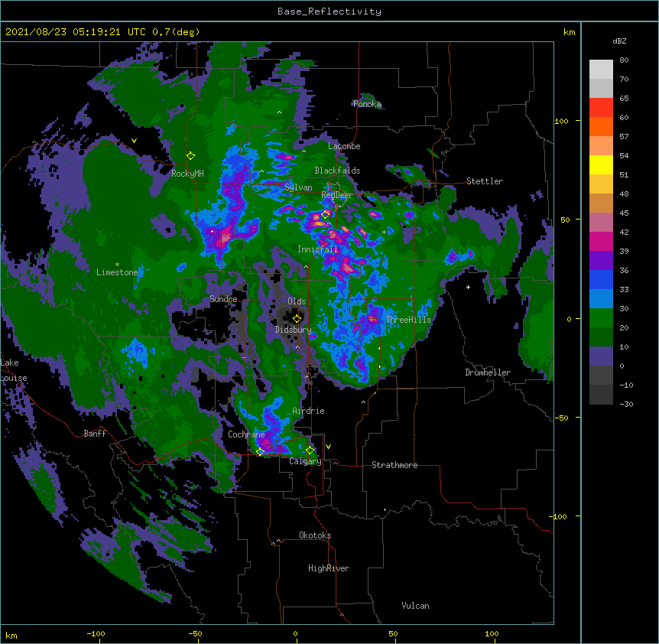Click the yellow diamond marker above Calgary
Image resolution: width=659 pixels, height=644 pixels.
tap(310, 450)
